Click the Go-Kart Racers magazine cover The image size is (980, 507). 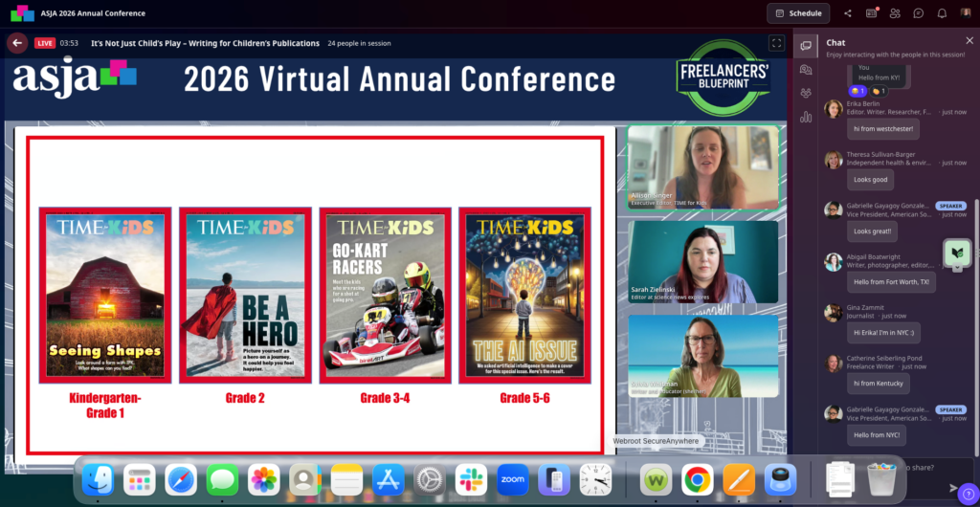385,295
